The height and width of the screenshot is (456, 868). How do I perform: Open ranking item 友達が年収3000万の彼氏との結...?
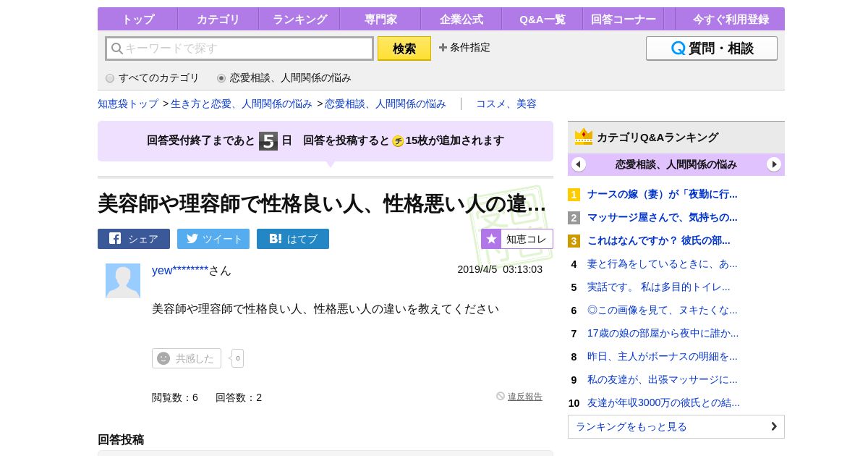(664, 402)
